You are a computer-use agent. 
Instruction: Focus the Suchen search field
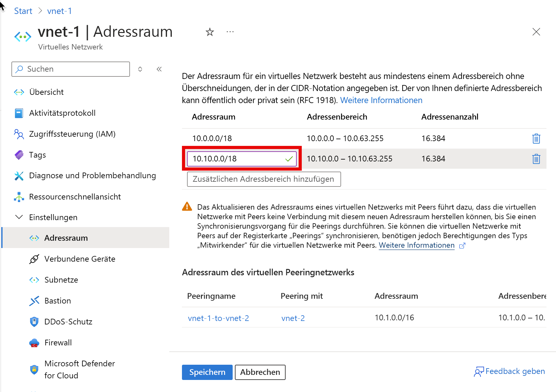[x=71, y=69]
